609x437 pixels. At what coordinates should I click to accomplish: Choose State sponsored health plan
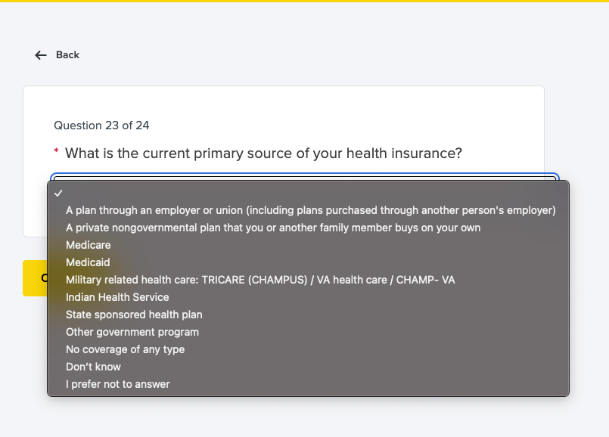click(x=121, y=314)
